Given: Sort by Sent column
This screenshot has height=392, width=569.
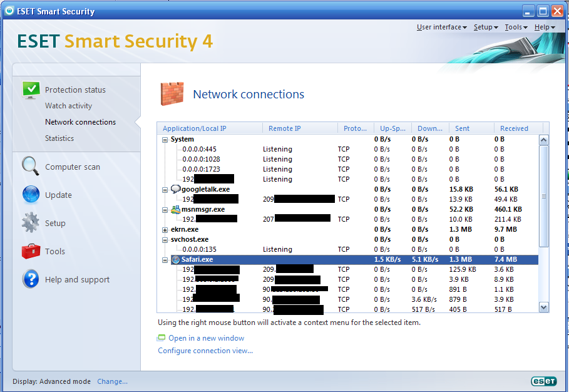Looking at the screenshot, I should pyautogui.click(x=472, y=128).
